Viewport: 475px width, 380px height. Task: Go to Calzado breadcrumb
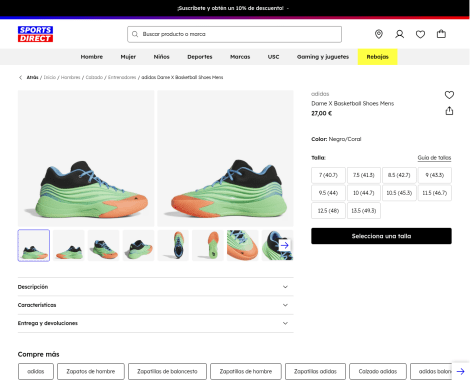pyautogui.click(x=94, y=77)
